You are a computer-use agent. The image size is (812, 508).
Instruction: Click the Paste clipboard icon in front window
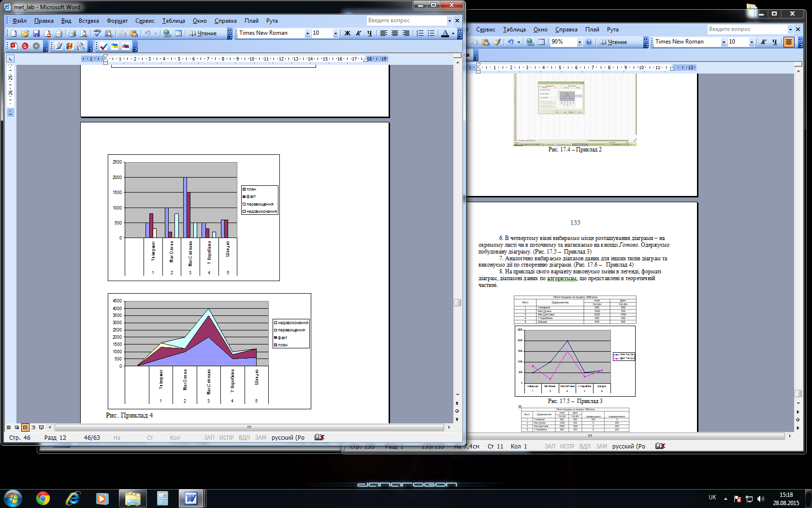[x=134, y=33]
